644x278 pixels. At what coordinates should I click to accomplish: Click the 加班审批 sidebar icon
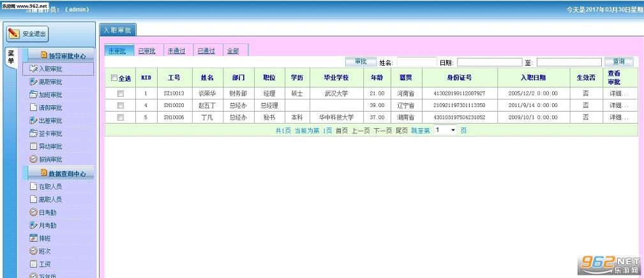(x=34, y=95)
